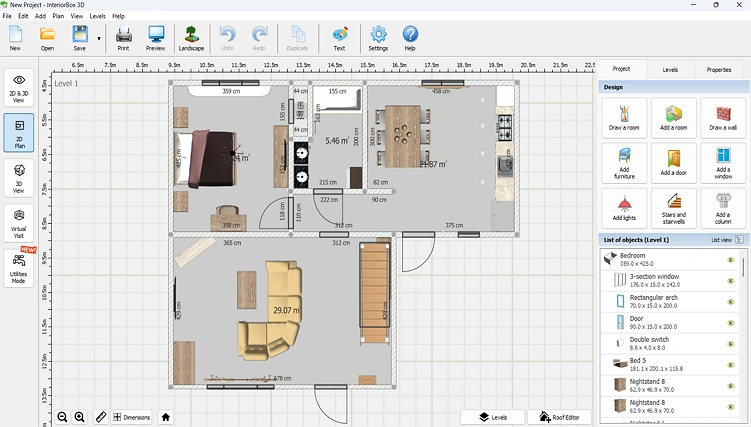
Task: Hide the Rectangular arch object
Action: (731, 302)
